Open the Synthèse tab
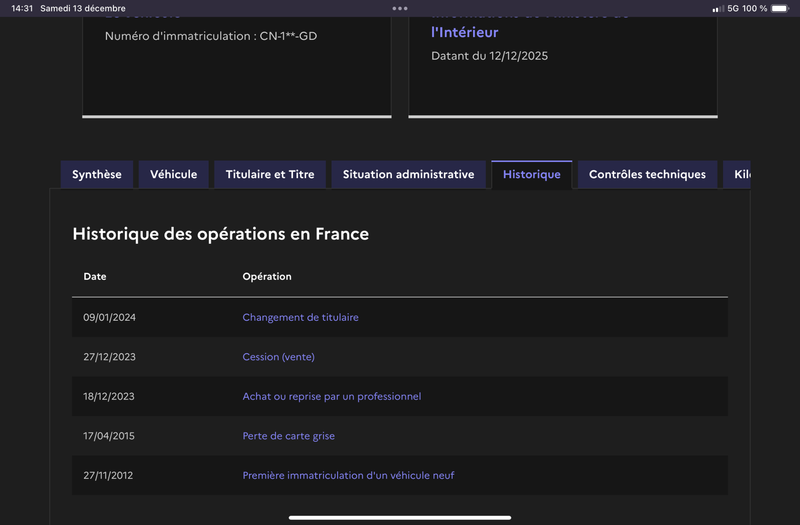The image size is (800, 525). 97,174
